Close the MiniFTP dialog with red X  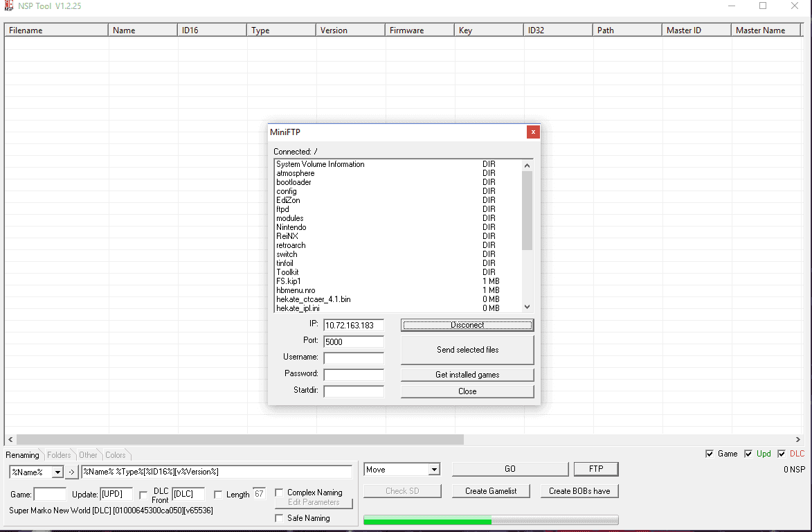[533, 132]
